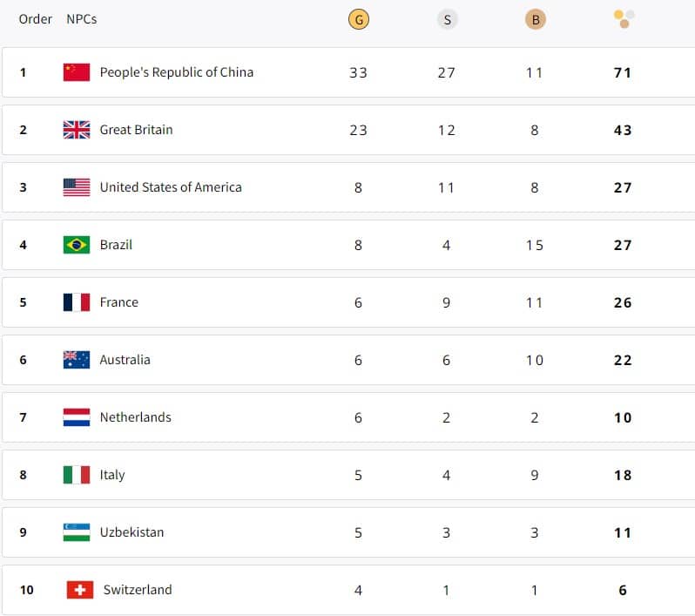Click the Great Britain flag icon
Image resolution: width=695 pixels, height=616 pixels.
coord(77,130)
